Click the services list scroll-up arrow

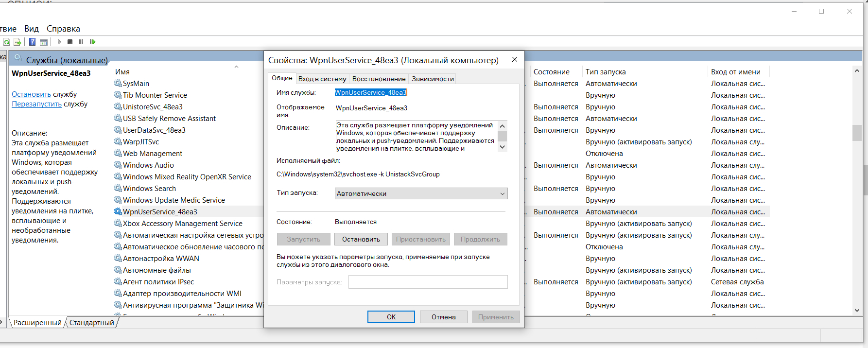click(857, 71)
